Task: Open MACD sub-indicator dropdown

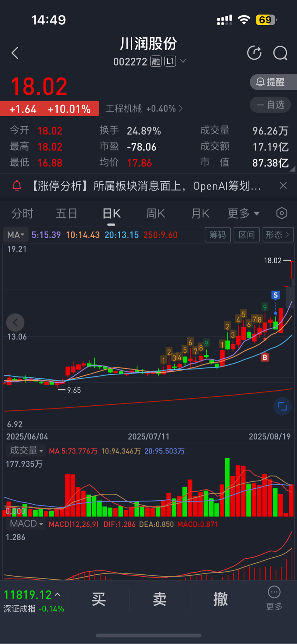Action: (x=26, y=524)
